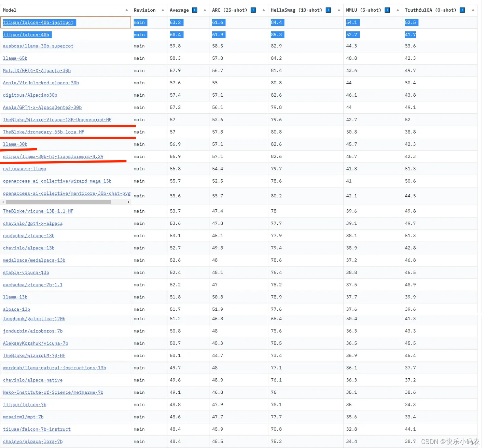
Task: Click the "Revision" column header label
Action: (x=144, y=10)
